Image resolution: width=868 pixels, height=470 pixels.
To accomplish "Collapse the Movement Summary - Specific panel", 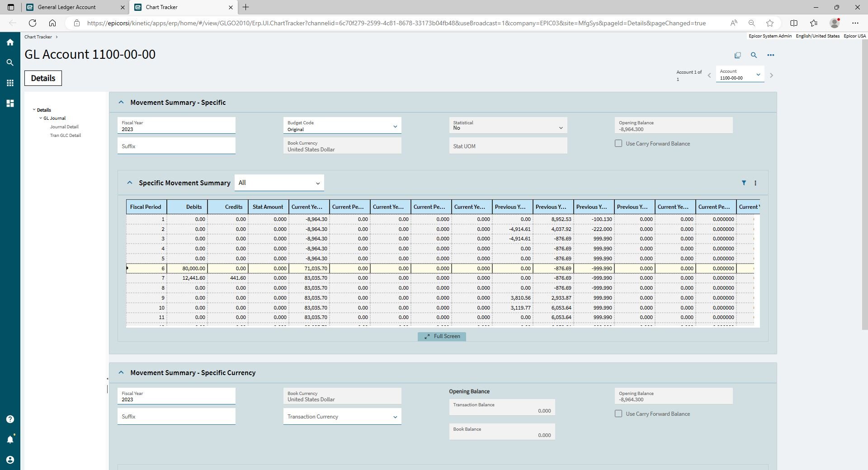I will (121, 103).
